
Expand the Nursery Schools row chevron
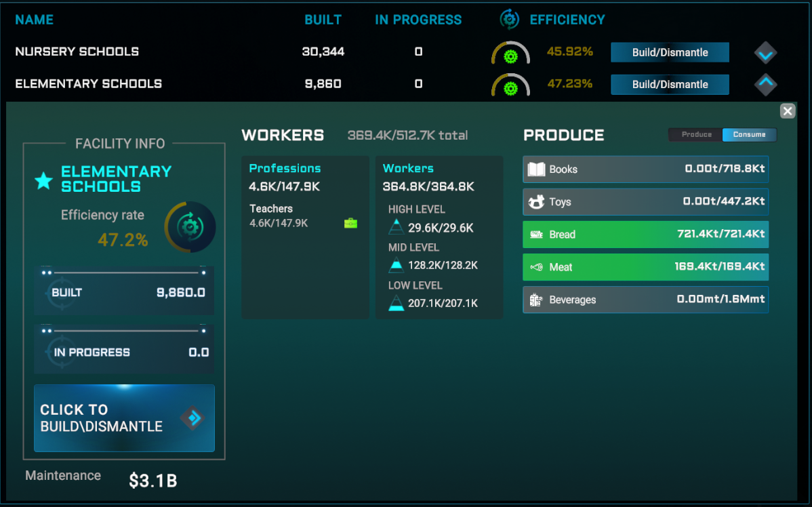coord(766,53)
